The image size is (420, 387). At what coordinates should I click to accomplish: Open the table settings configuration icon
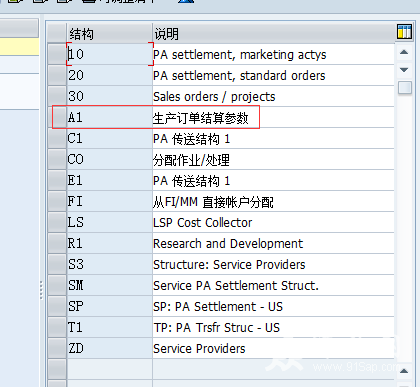[x=404, y=32]
